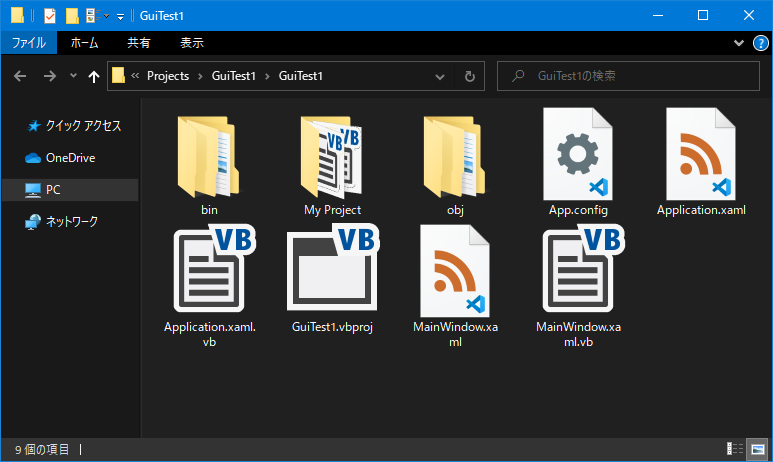
Task: Minimize the GuiTest1 window
Action: point(658,15)
